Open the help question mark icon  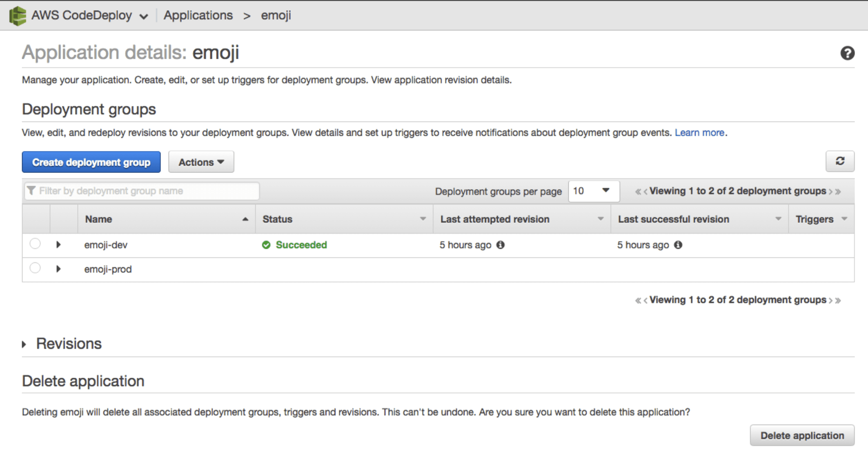pyautogui.click(x=847, y=53)
